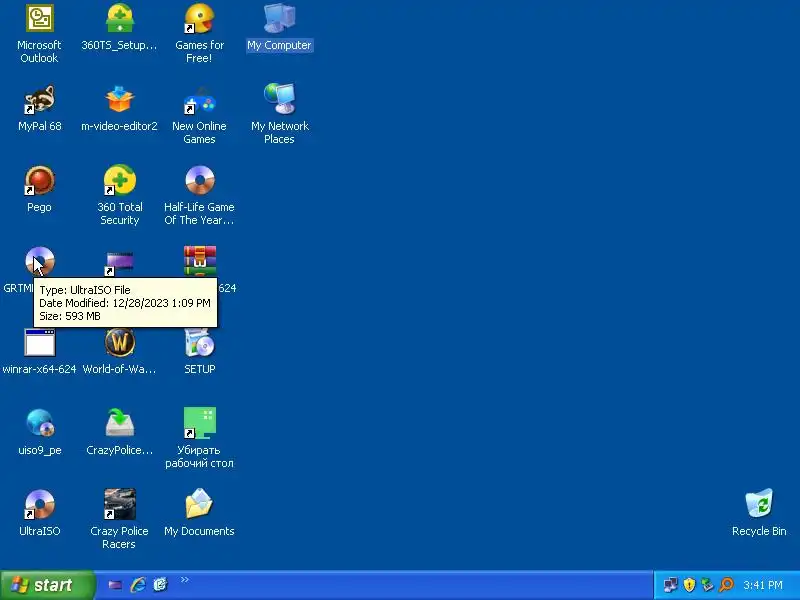Screen dimensions: 800x600
Task: Click the third quick launch icon beside Internet Explorer
Action: click(160, 585)
